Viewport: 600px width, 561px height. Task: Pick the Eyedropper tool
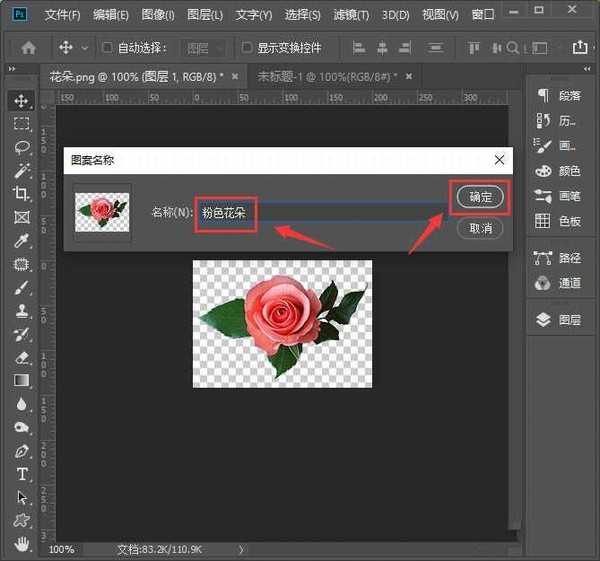pos(21,241)
